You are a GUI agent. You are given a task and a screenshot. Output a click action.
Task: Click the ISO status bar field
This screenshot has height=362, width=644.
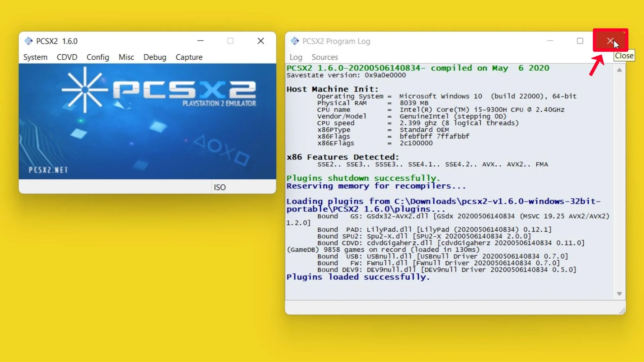pos(243,187)
